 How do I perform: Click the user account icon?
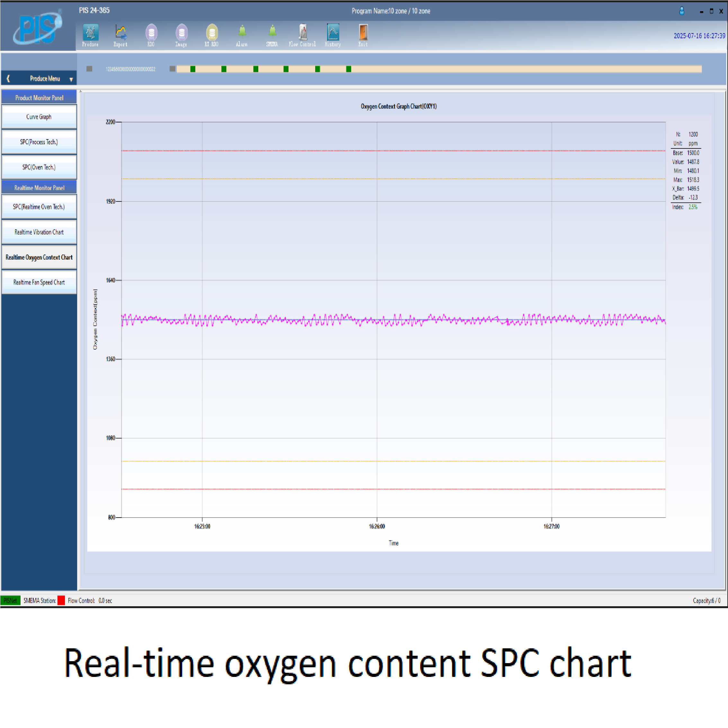682,11
